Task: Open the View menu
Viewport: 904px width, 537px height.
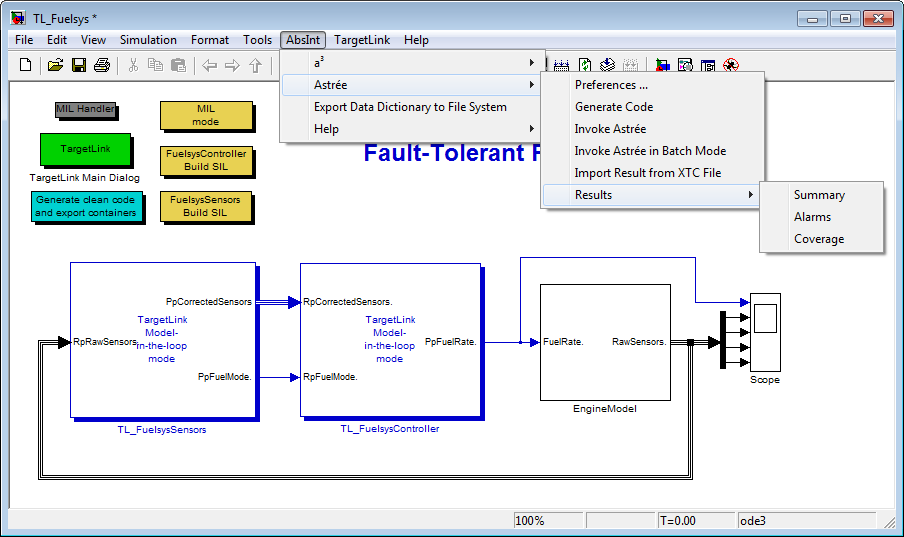Action: click(93, 40)
